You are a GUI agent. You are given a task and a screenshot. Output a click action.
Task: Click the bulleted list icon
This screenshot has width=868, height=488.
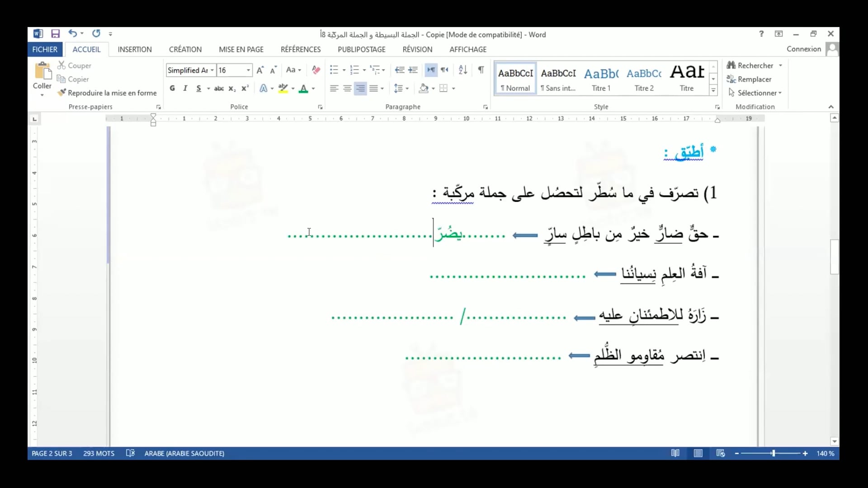[334, 70]
